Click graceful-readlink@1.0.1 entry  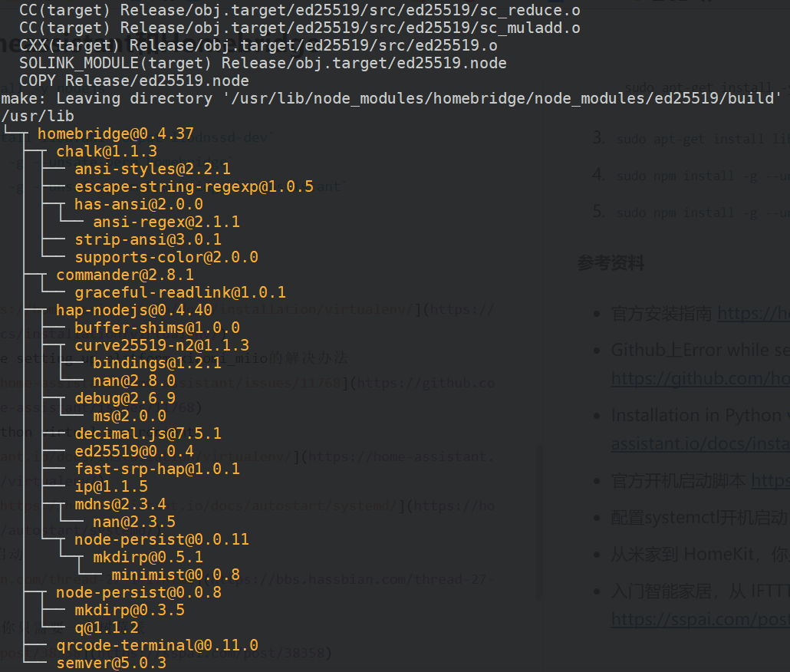click(x=180, y=292)
